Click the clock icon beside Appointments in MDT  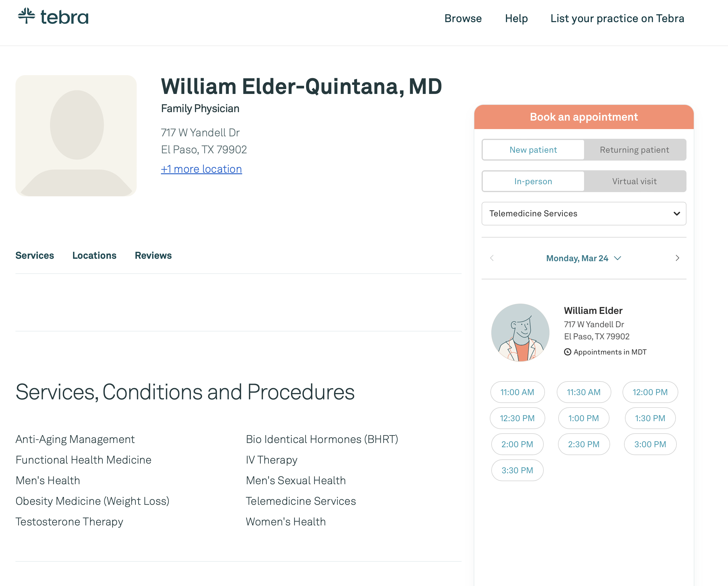coord(568,352)
